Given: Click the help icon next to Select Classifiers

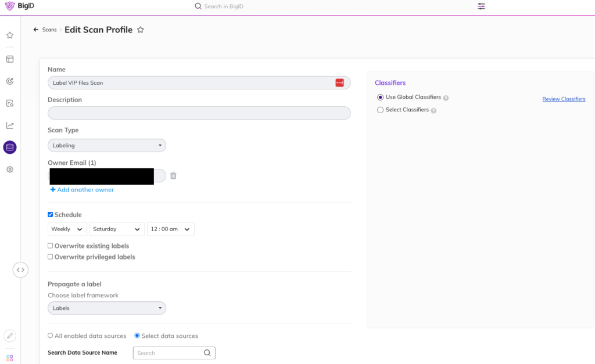Looking at the screenshot, I should click(434, 110).
